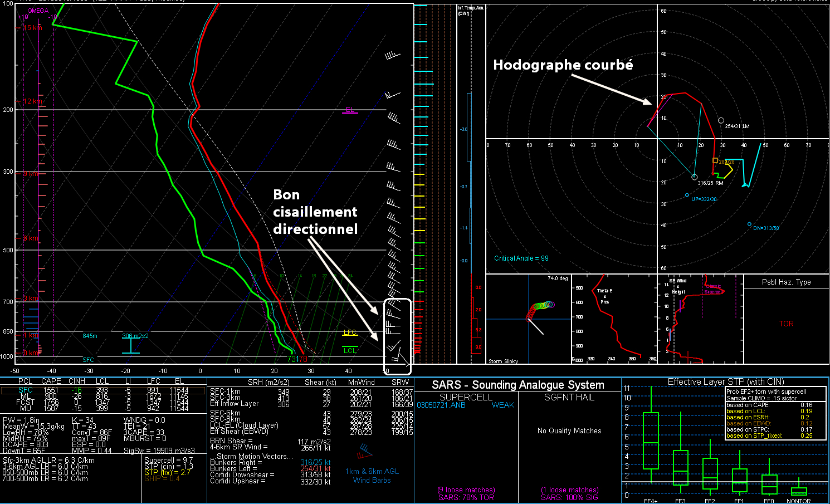Image resolution: width=830 pixels, height=504 pixels.
Task: Click the Bunkers left-mover 254/31 LM marker
Action: (721, 121)
